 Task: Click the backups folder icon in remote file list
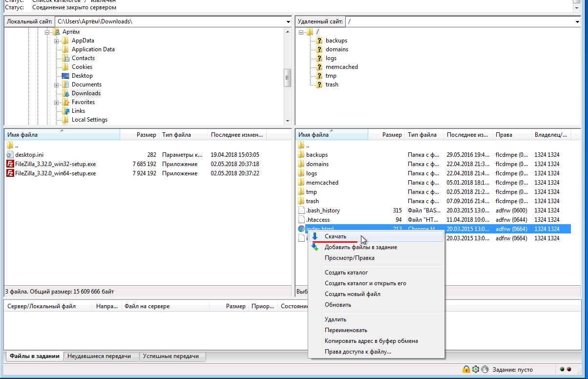[x=301, y=155]
